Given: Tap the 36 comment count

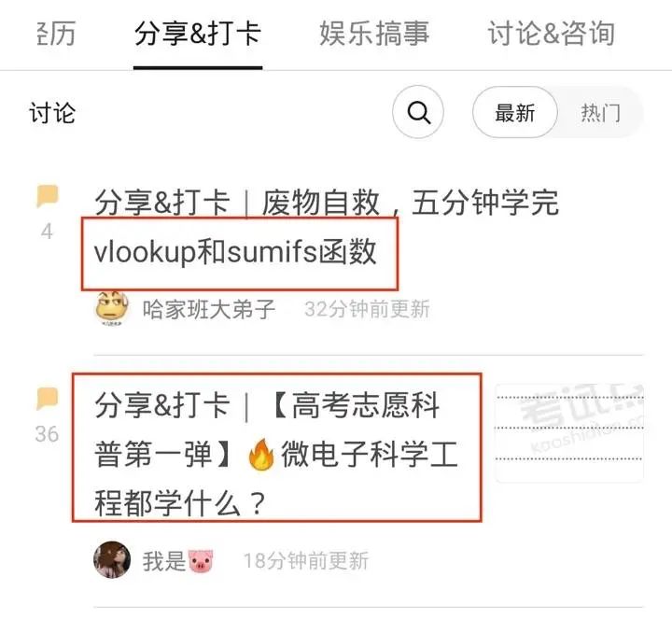Looking at the screenshot, I should click(47, 434).
